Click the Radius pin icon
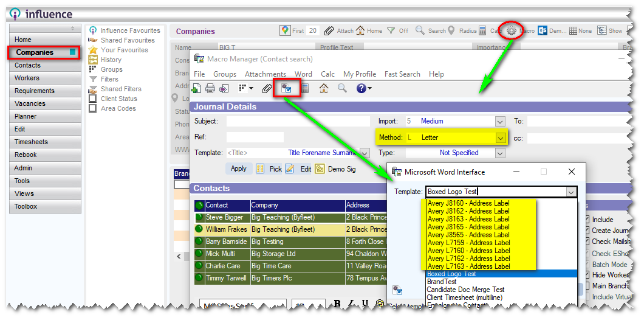 pyautogui.click(x=451, y=30)
